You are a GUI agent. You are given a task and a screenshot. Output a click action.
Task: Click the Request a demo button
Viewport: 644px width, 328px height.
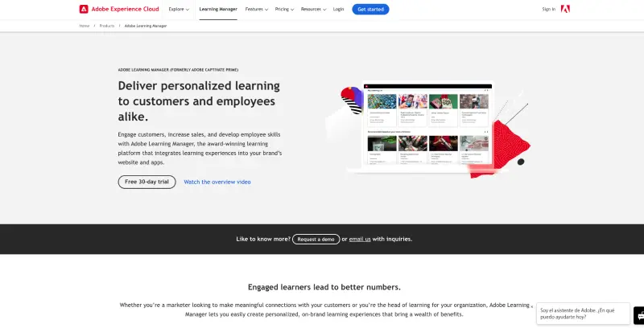[x=316, y=239]
